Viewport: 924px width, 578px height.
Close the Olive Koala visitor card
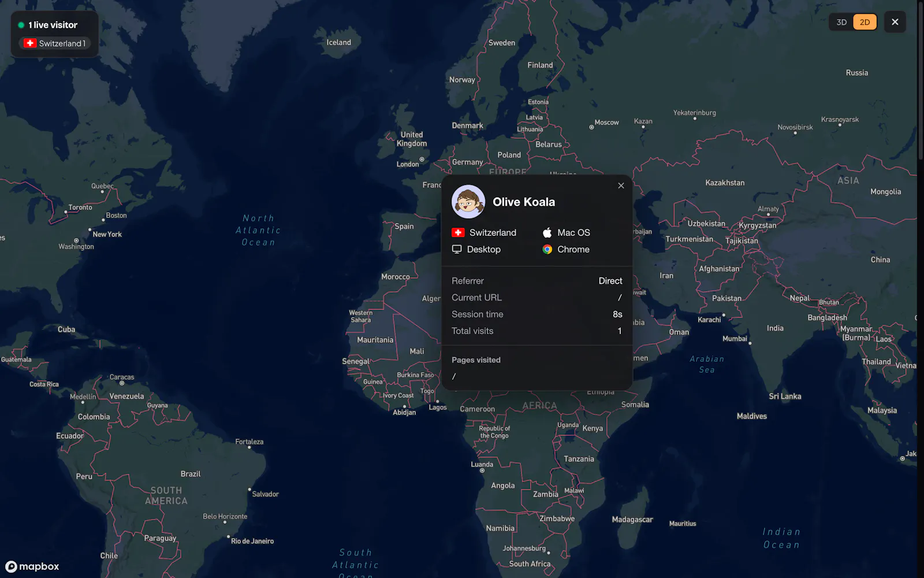(621, 186)
